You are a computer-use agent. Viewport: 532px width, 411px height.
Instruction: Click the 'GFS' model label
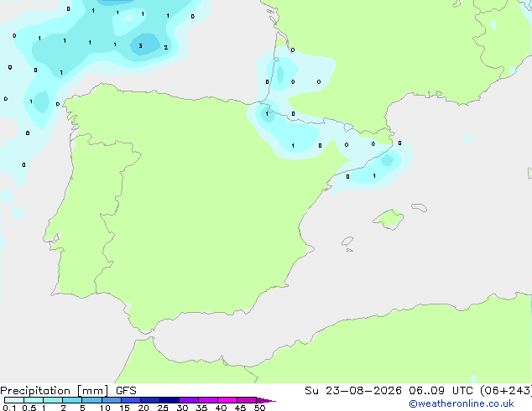pos(126,391)
